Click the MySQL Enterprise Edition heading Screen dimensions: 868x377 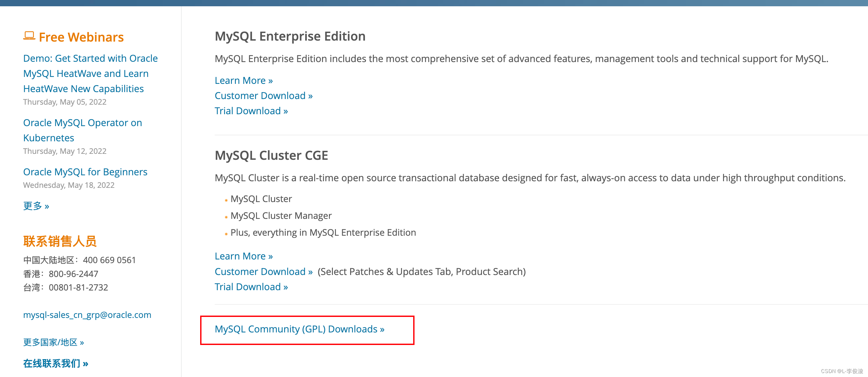(290, 36)
